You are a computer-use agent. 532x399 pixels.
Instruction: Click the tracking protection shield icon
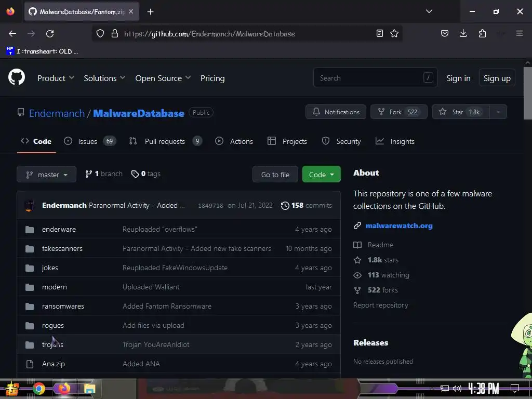[100, 34]
